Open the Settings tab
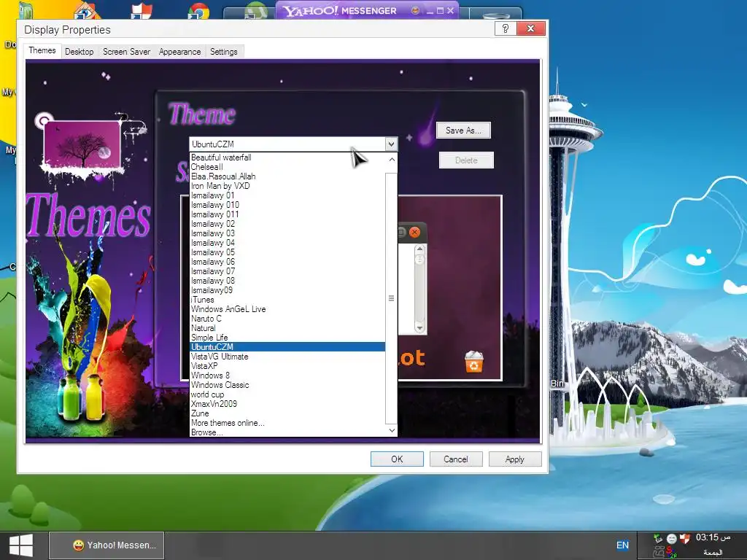The width and height of the screenshot is (747, 560). [223, 52]
